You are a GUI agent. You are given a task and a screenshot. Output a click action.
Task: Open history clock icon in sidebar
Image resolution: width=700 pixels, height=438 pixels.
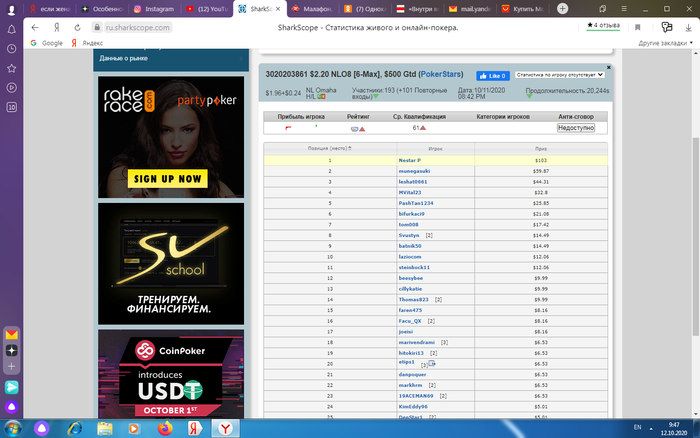12,49
